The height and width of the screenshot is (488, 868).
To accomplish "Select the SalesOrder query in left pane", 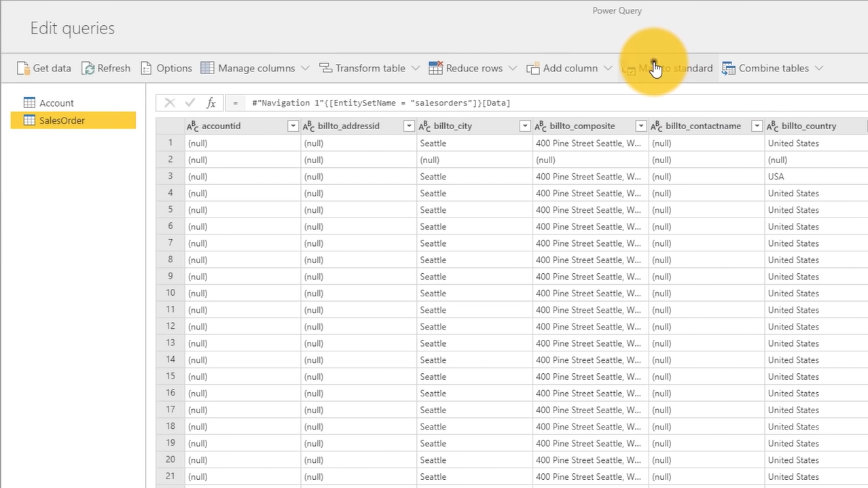I will 62,120.
